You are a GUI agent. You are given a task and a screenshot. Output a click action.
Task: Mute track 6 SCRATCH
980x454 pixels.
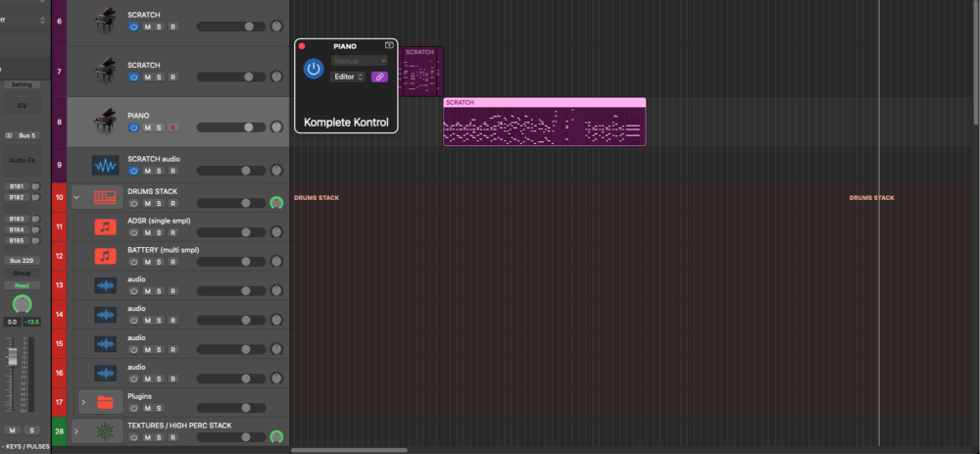[148, 26]
